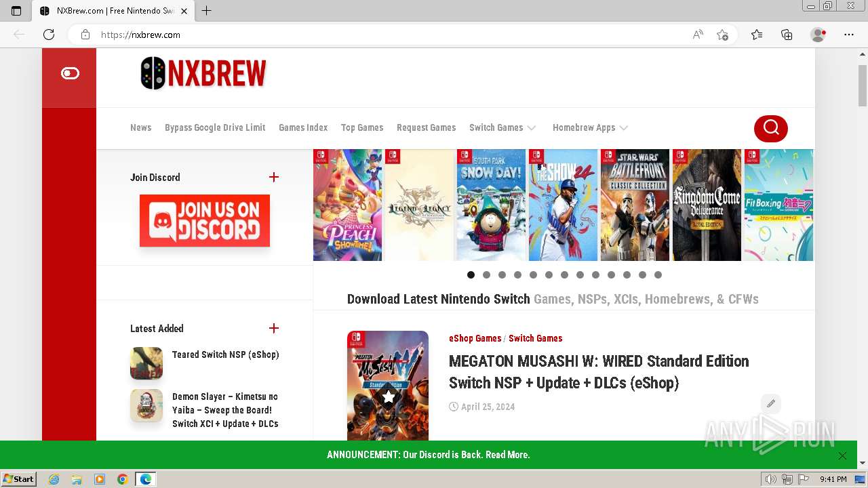Image resolution: width=868 pixels, height=488 pixels.
Task: Open Chrome from the taskbar
Action: pyautogui.click(x=122, y=479)
